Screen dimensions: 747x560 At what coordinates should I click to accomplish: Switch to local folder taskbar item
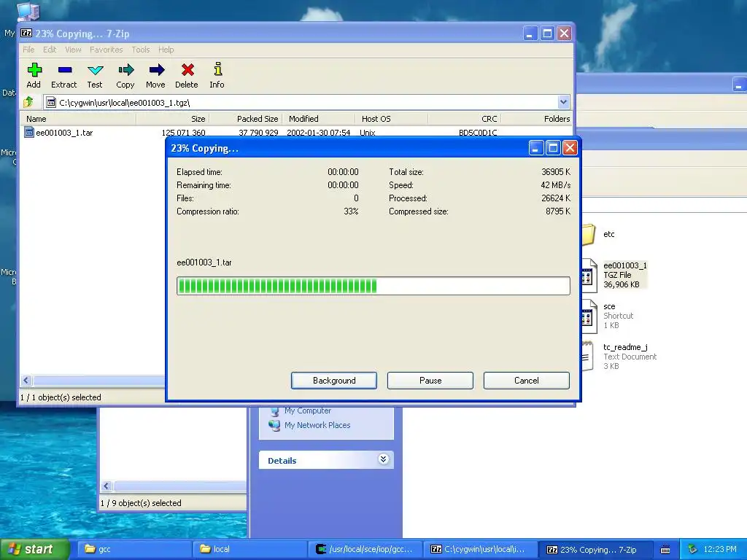(x=251, y=549)
